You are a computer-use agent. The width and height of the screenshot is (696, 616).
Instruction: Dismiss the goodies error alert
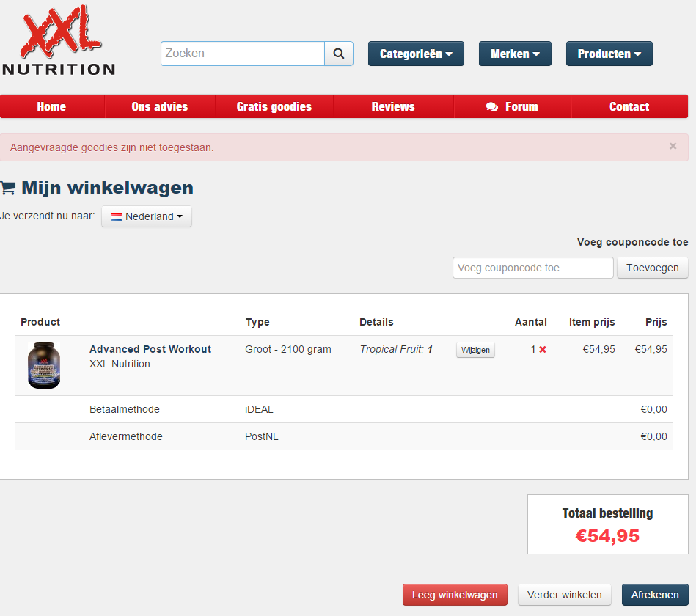click(x=673, y=147)
